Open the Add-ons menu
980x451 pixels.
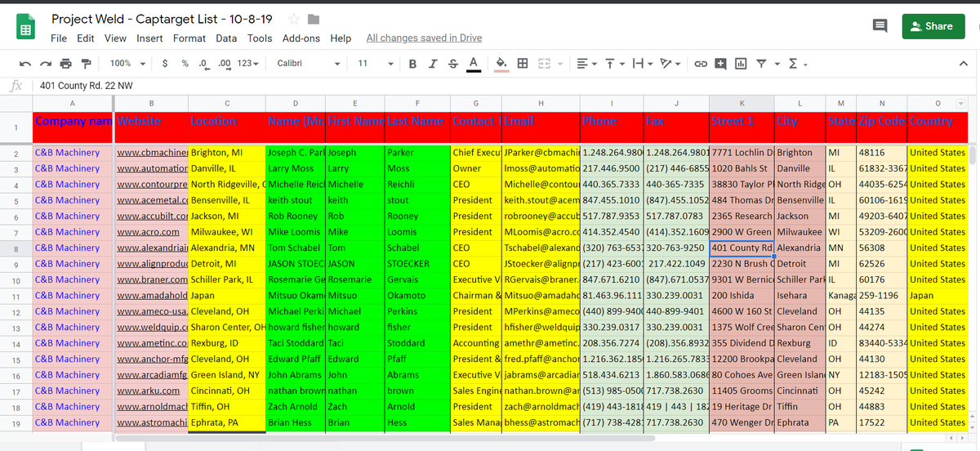click(x=301, y=38)
